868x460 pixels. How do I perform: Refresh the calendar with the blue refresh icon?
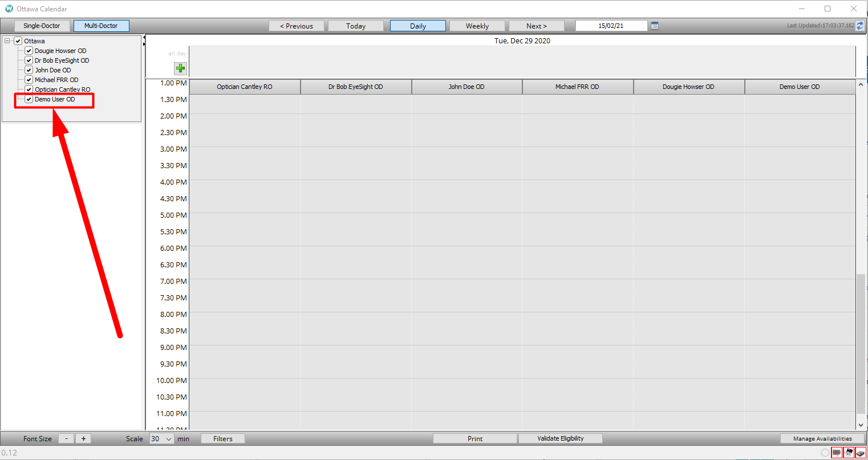(860, 25)
